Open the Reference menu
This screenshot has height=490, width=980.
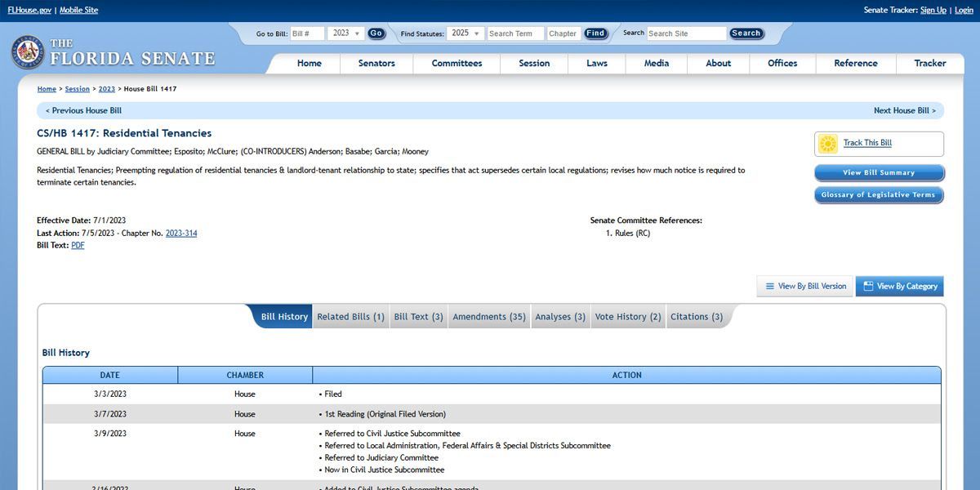pos(856,64)
